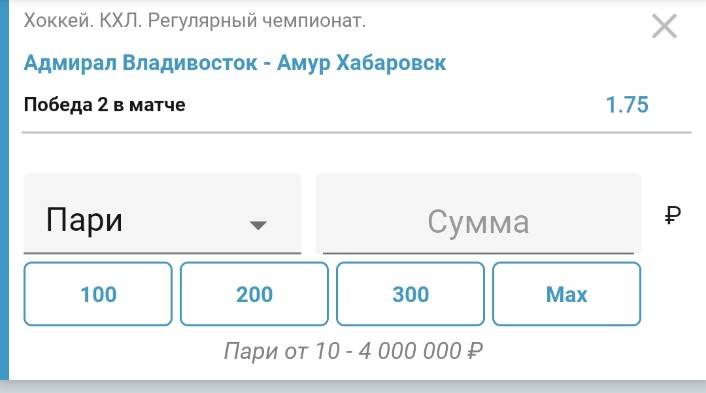Click the divider line under the outcome row
Viewport: 706px width, 393px height.
tap(357, 132)
